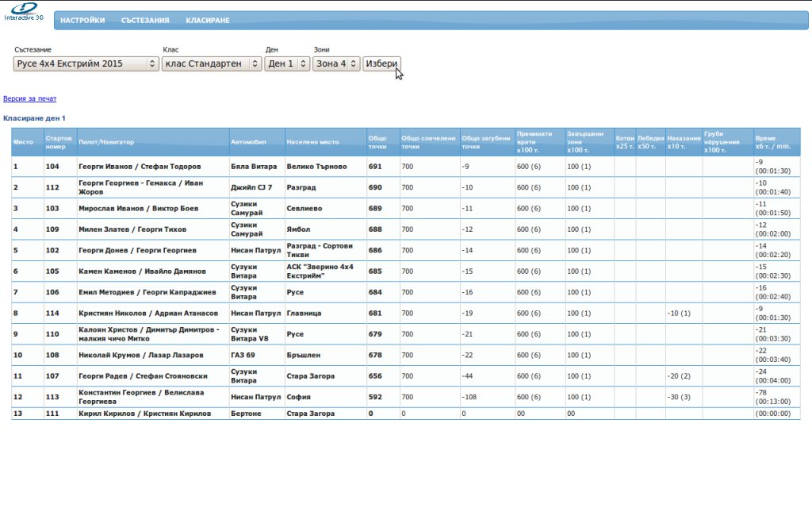The height and width of the screenshot is (508, 812).
Task: Open the КЛАСИРАНЕ menu
Action: click(208, 21)
